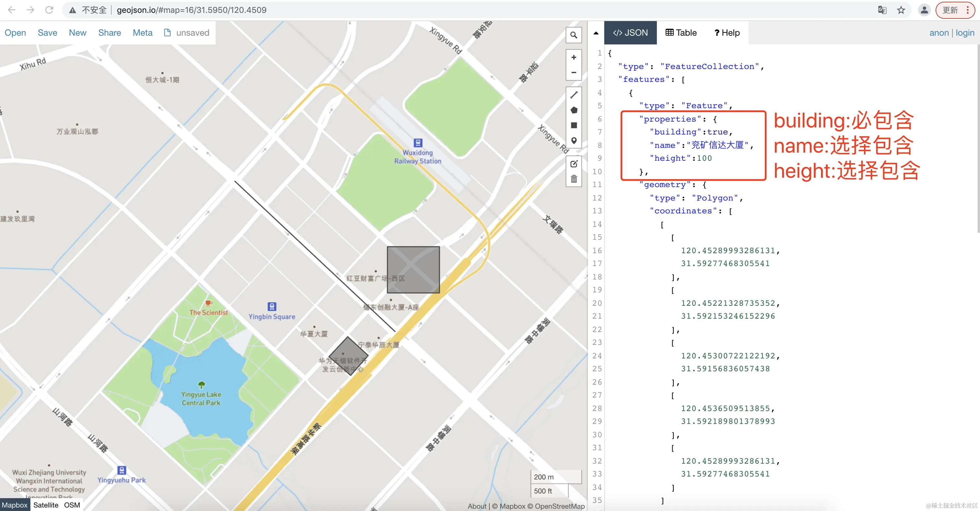Viewport: 980px width, 511px height.
Task: Click the Share button
Action: [x=110, y=33]
